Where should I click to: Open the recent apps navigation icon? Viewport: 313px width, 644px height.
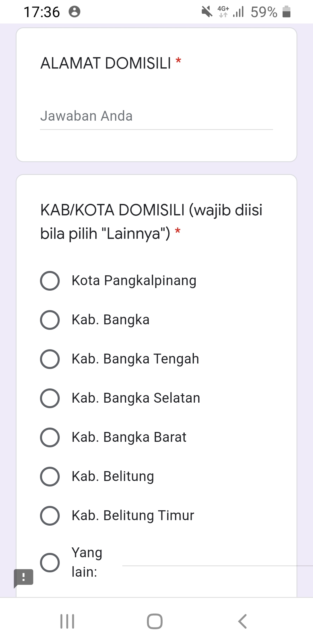point(67,621)
